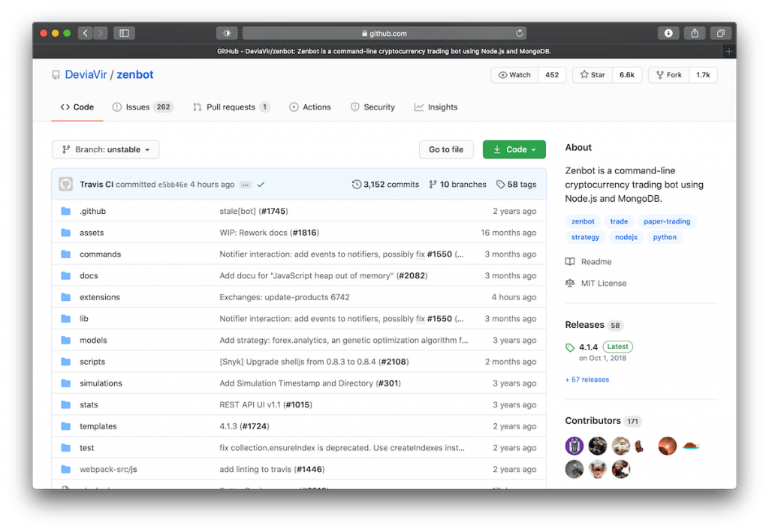Viewport: 769px width, 532px height.
Task: Click the nodejs topic tag
Action: [626, 237]
